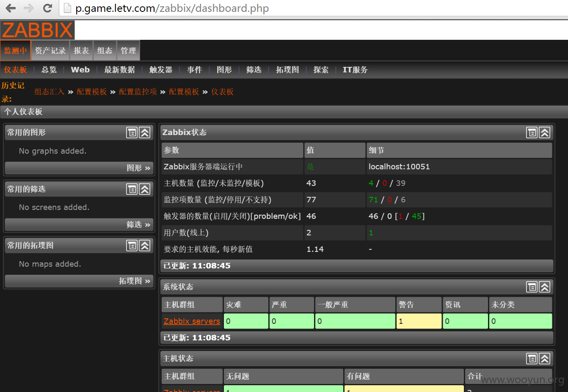Open menu icon for Zabbix状态 widget
Image resolution: width=568 pixels, height=392 pixels.
(x=532, y=133)
